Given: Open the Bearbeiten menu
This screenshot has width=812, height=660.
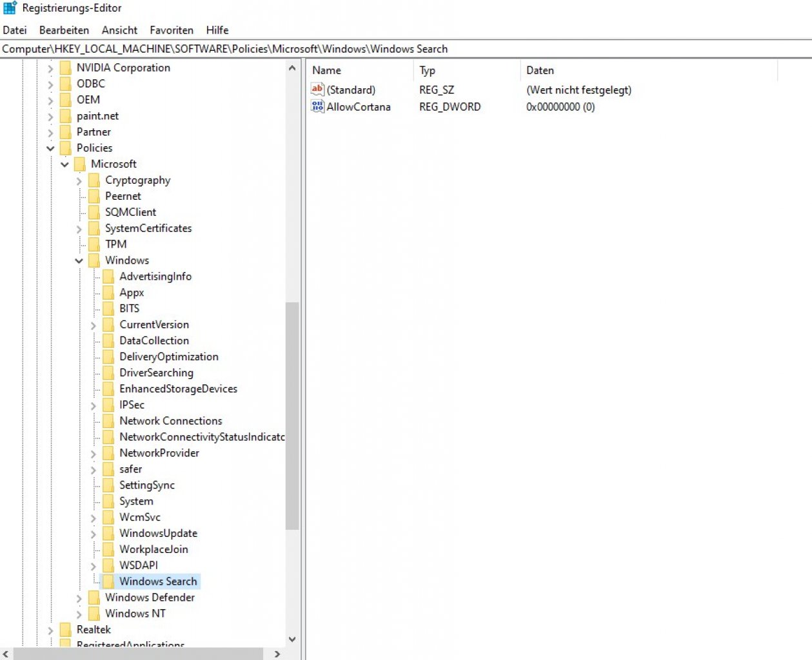Looking at the screenshot, I should click(x=64, y=30).
